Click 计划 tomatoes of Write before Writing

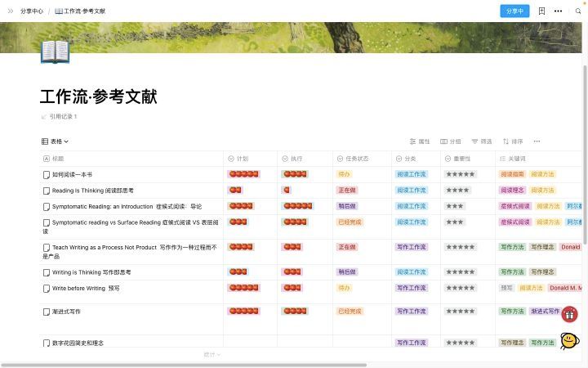[x=243, y=288]
